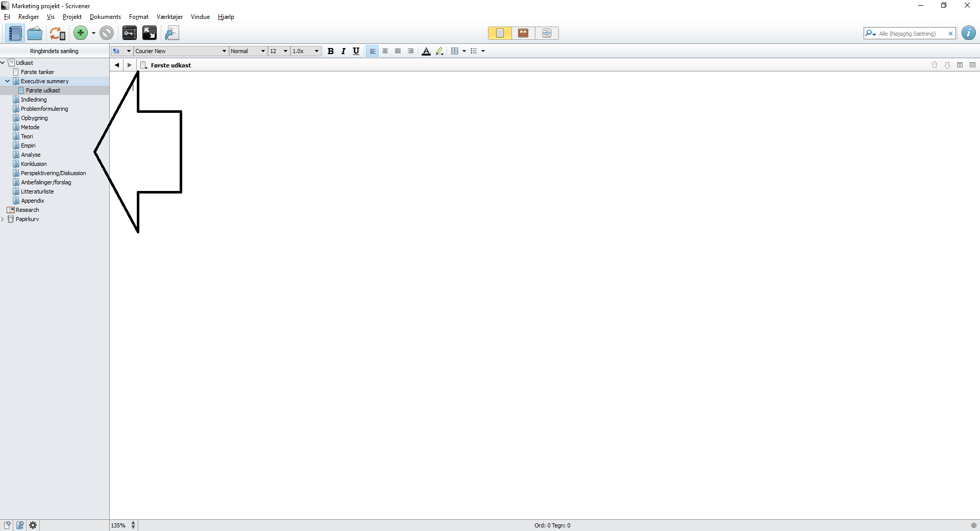Toggle italic formatting
This screenshot has height=531, width=980.
[344, 51]
